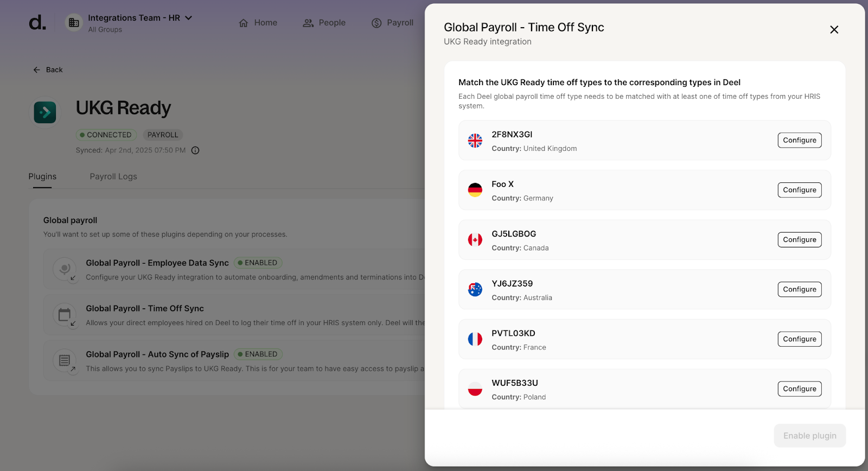Image resolution: width=868 pixels, height=471 pixels.
Task: Click the organization building icon
Action: tap(74, 23)
